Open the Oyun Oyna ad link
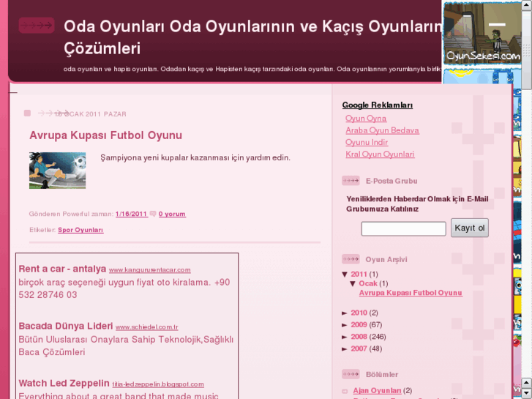532x399 pixels. coord(366,118)
